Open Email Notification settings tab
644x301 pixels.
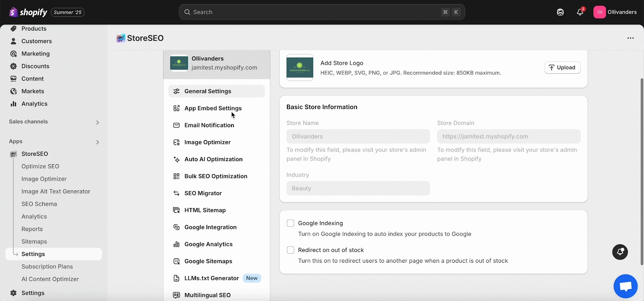click(217, 125)
